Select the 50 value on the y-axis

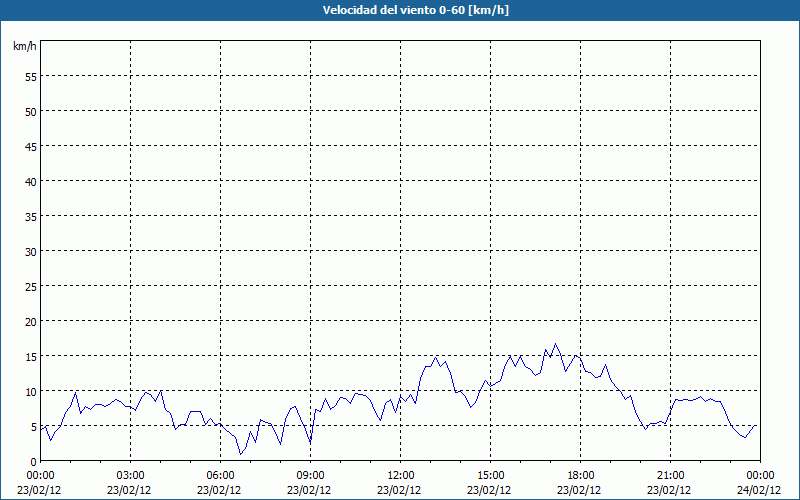click(31, 111)
